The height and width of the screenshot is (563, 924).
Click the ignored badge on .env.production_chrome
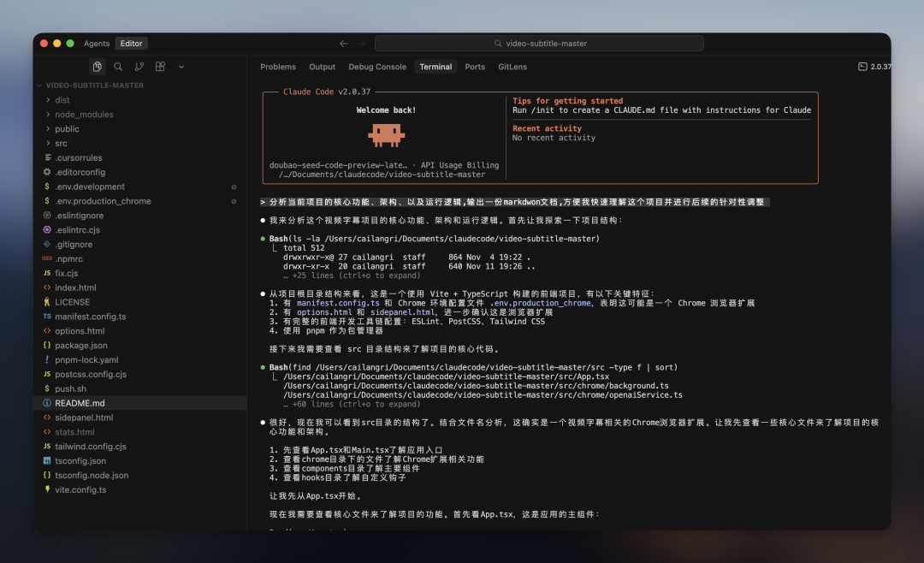234,202
